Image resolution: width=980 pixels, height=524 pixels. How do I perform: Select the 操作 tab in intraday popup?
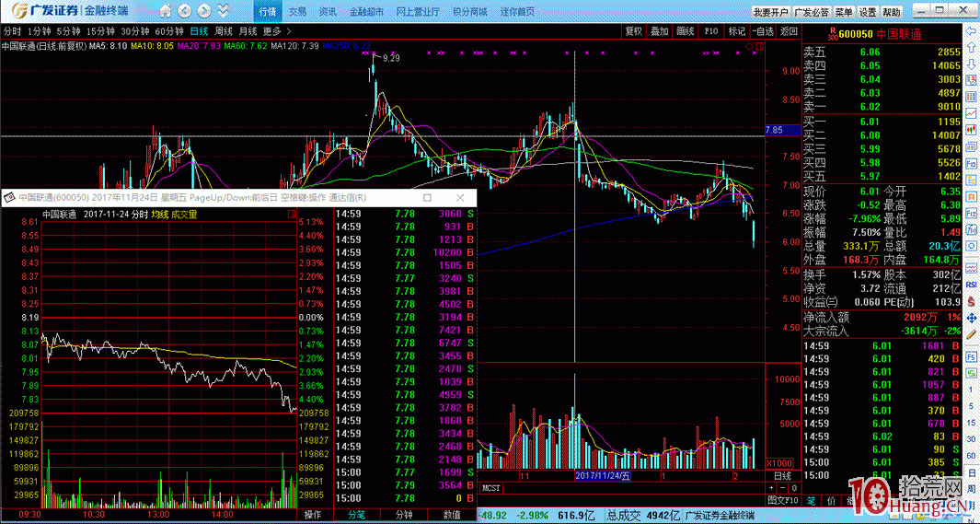313,515
